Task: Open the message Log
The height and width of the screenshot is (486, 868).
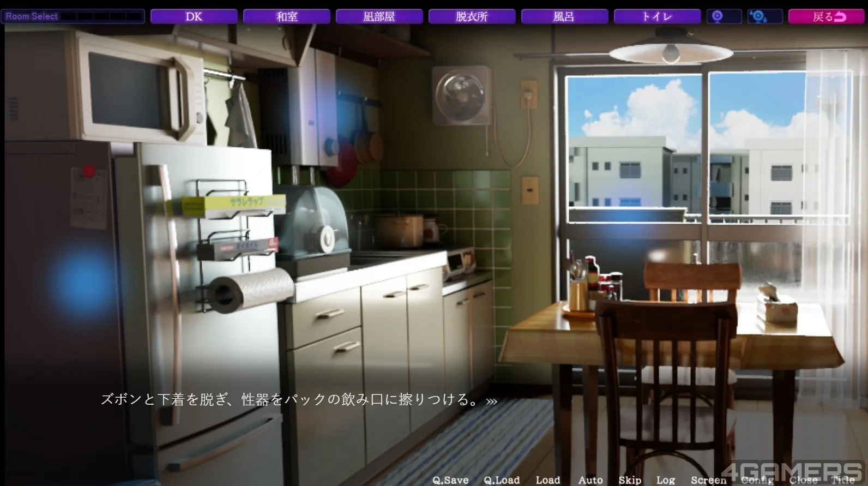Action: (666, 480)
